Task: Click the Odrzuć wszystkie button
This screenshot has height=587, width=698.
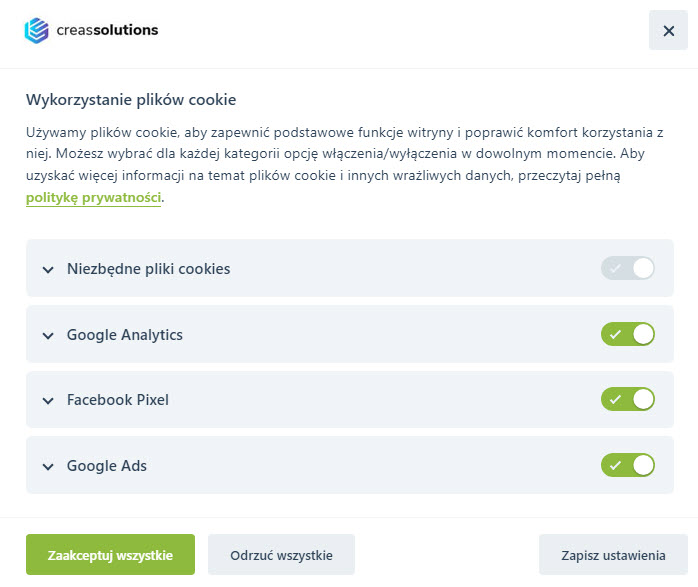Action: click(281, 555)
